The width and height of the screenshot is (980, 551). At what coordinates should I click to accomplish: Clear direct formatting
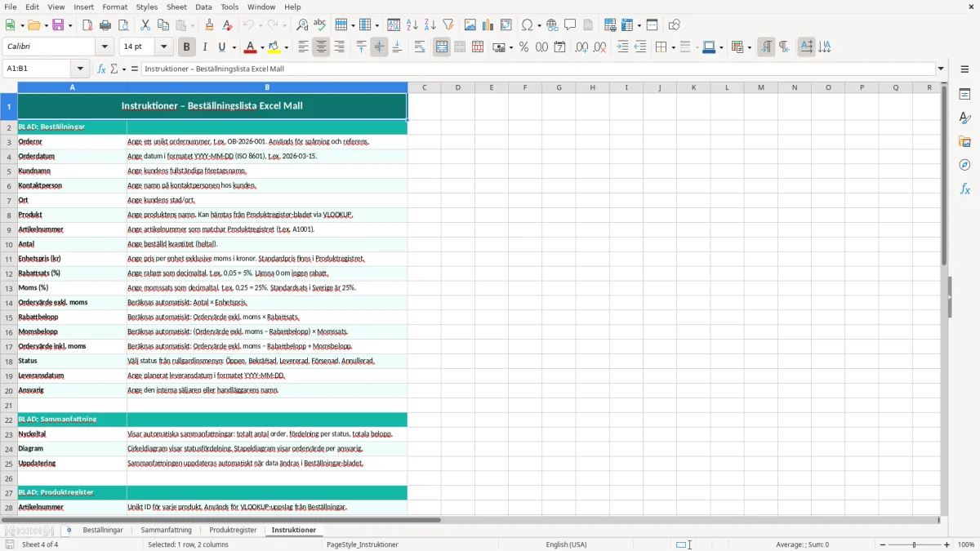point(227,25)
